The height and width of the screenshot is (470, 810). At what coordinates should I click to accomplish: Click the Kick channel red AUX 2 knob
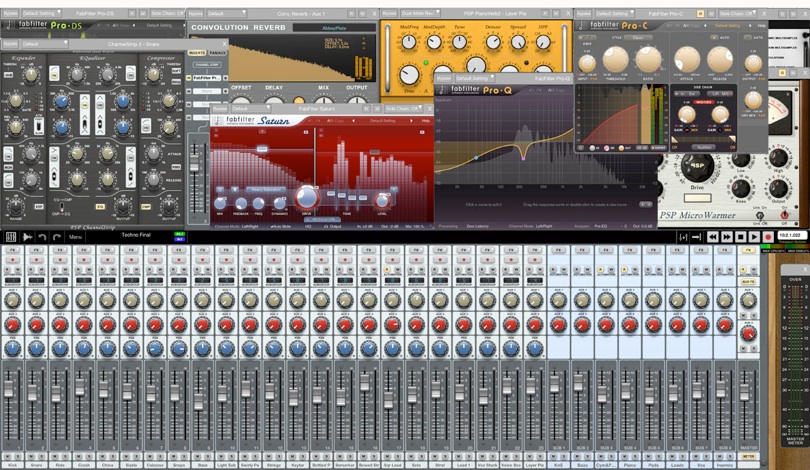(12, 325)
